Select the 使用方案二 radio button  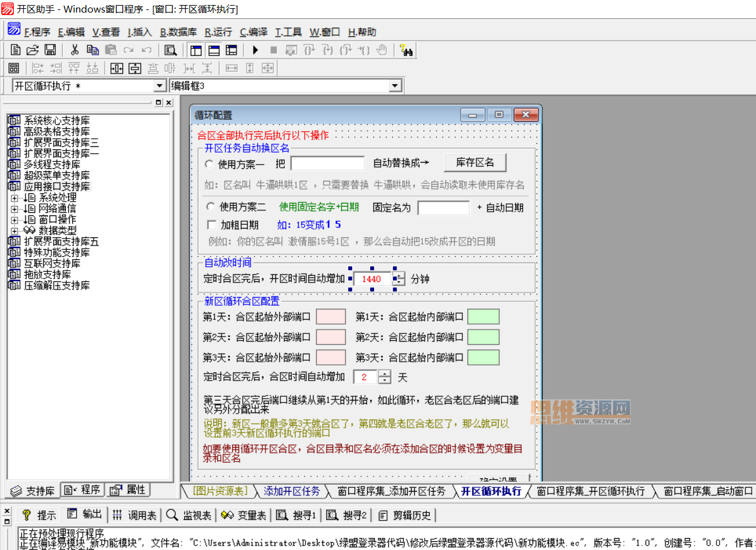pos(210,207)
